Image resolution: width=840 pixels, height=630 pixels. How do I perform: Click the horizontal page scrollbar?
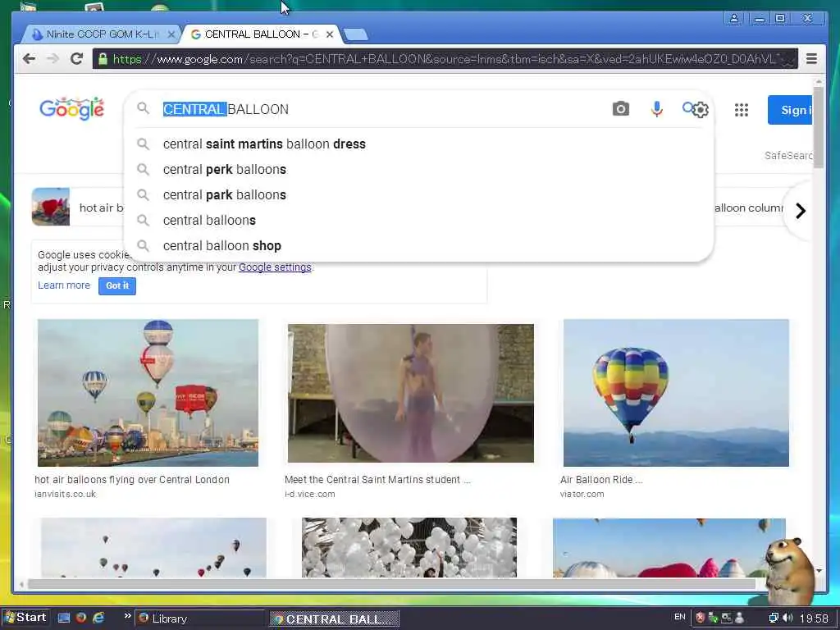click(x=391, y=584)
